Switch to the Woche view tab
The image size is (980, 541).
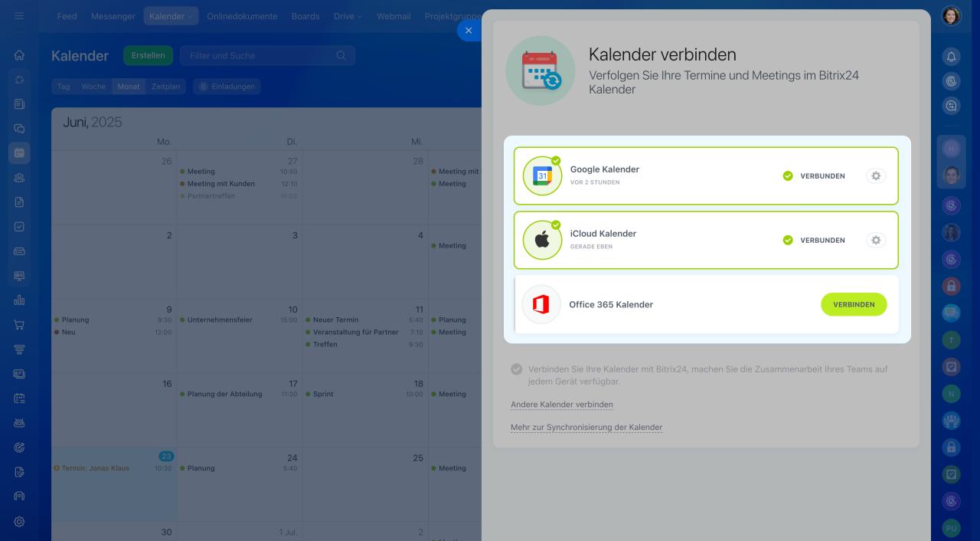click(93, 87)
